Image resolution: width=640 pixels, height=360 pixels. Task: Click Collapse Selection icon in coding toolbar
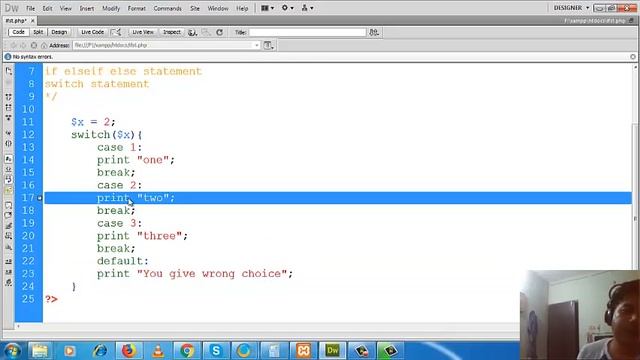(x=9, y=108)
